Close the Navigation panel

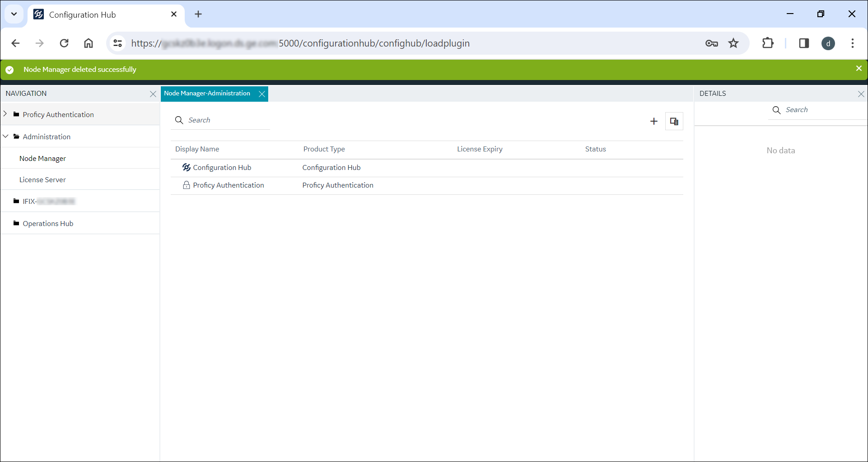(153, 94)
